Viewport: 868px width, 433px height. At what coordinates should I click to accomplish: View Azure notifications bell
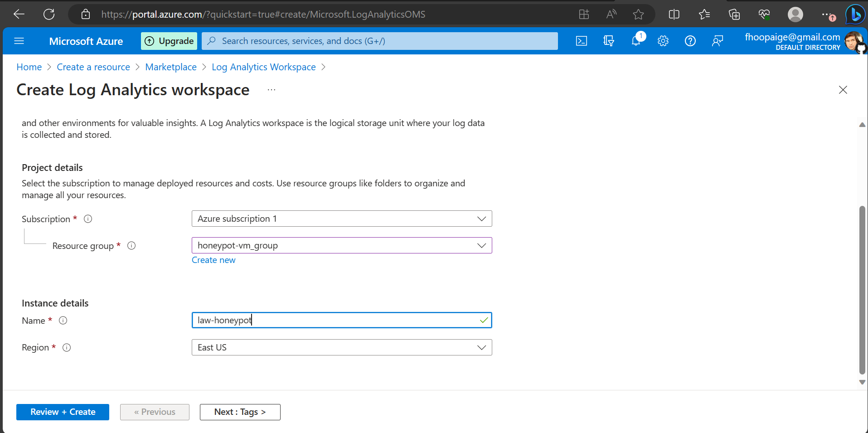[636, 41]
